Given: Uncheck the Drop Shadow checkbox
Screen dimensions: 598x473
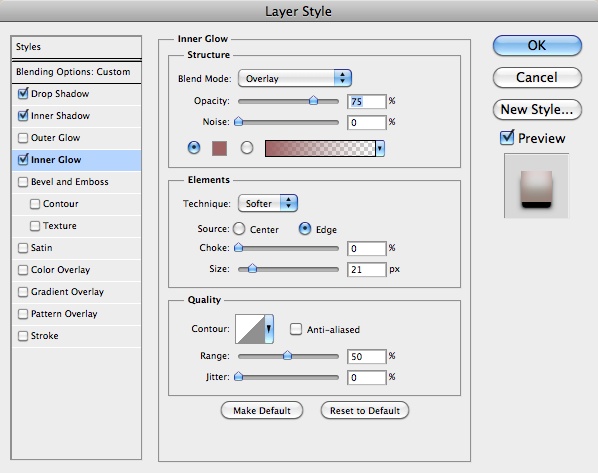Looking at the screenshot, I should pos(23,93).
